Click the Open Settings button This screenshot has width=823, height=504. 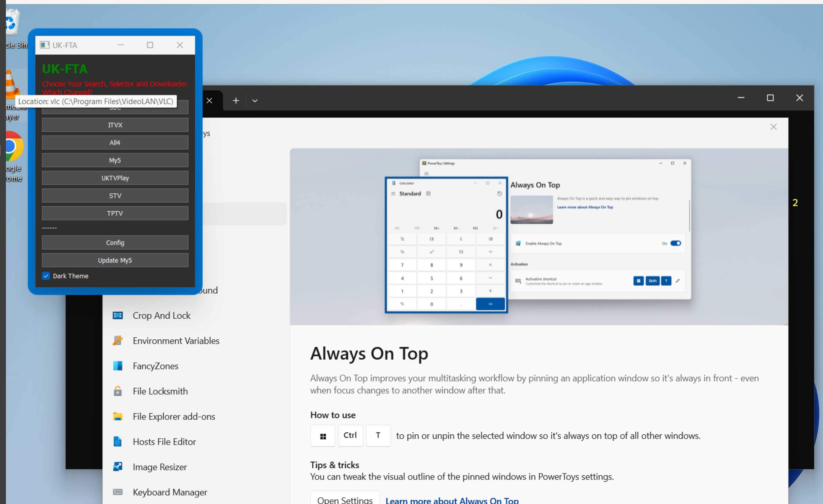345,499
